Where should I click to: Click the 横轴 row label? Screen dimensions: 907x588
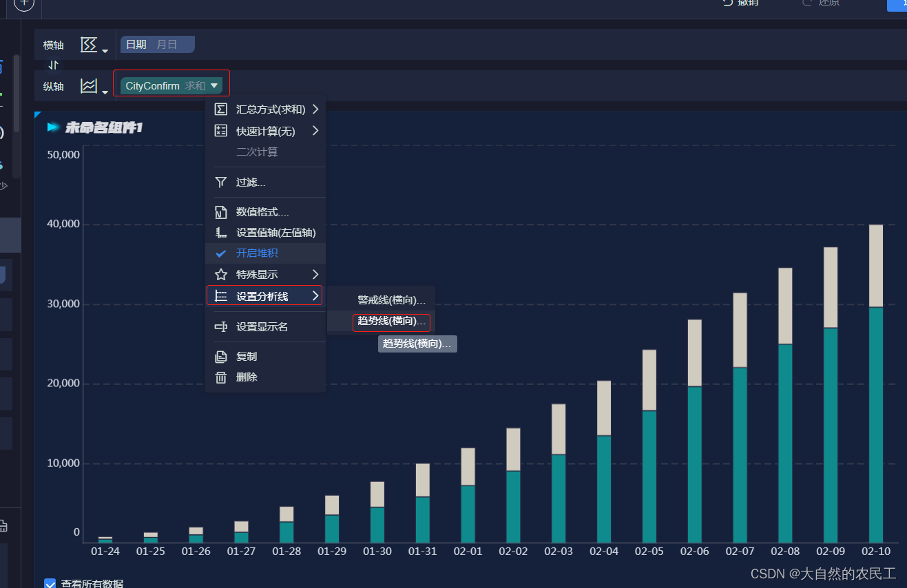(54, 45)
